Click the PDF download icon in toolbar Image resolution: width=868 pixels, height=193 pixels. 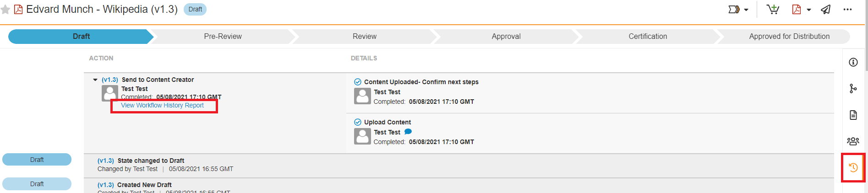click(x=797, y=10)
